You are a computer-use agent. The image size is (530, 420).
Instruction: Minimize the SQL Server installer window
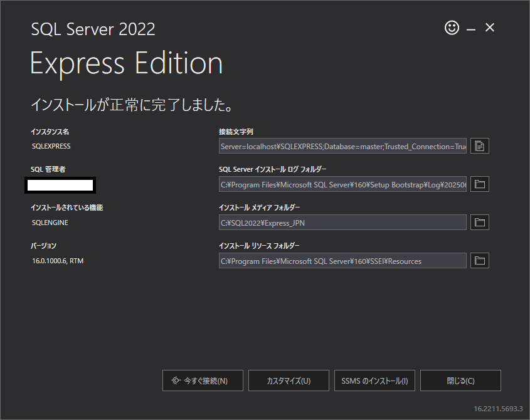[x=471, y=29]
